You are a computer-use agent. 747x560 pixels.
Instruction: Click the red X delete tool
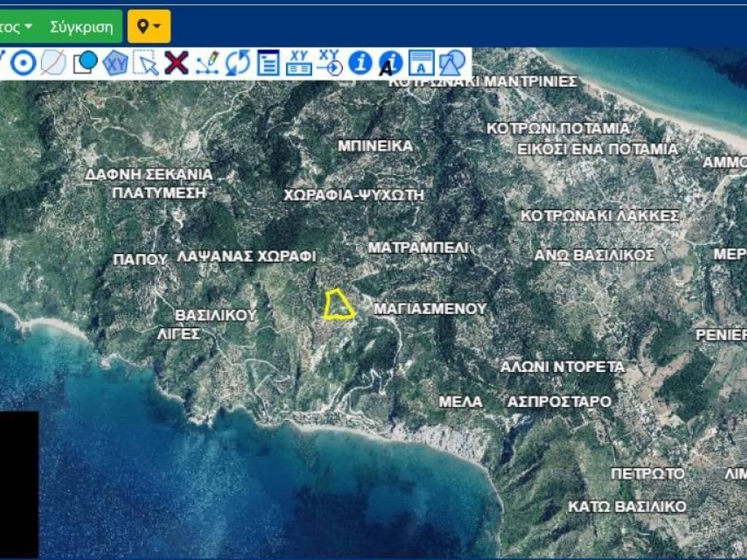(x=176, y=63)
